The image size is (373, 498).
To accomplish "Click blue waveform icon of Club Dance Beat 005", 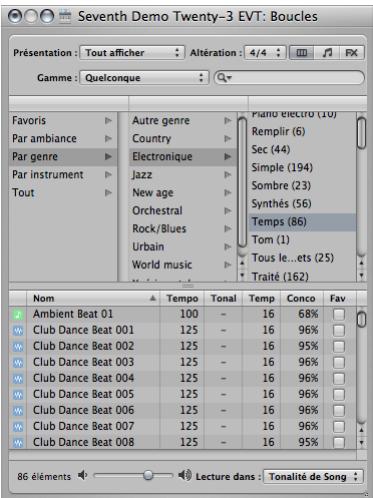I will click(x=18, y=394).
